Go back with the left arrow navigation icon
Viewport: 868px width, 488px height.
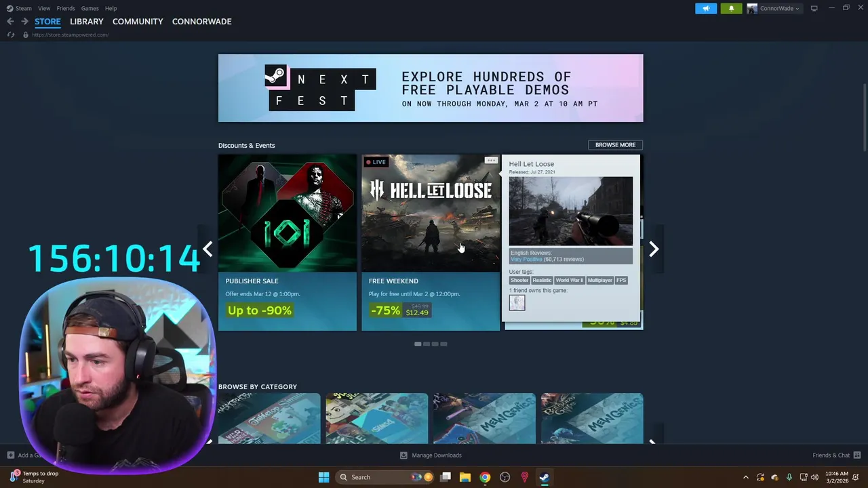tap(10, 22)
